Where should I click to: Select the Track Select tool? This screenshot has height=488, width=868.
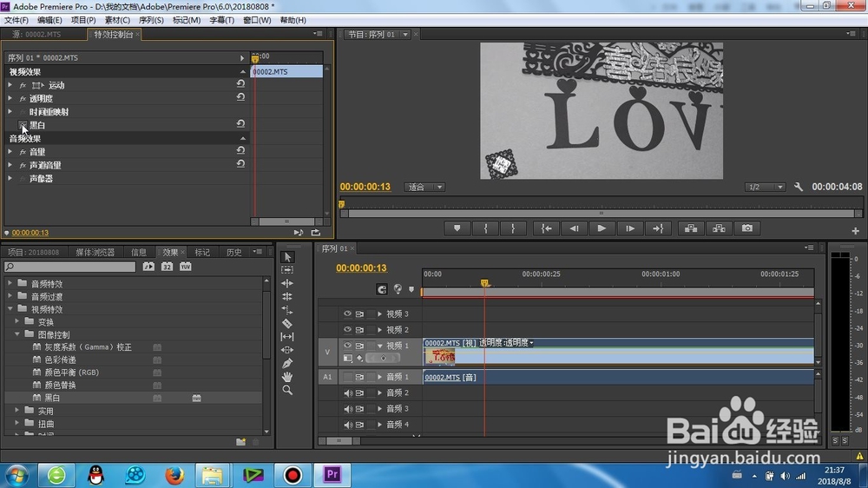click(286, 270)
